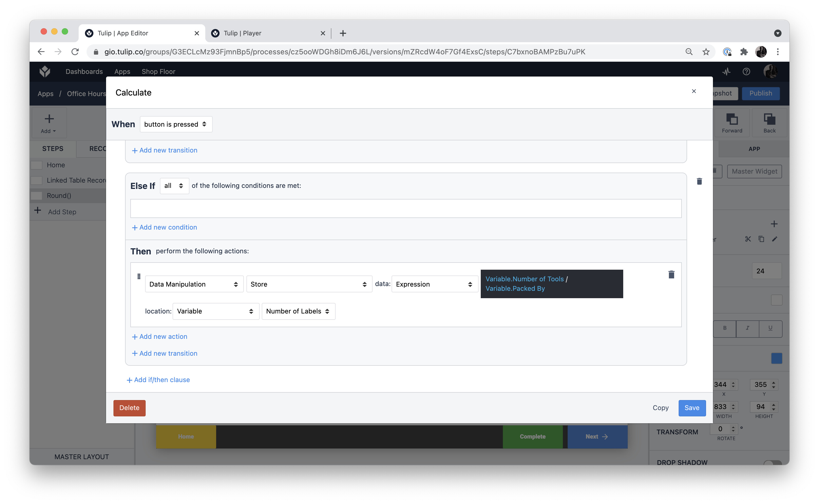Click the font size 24 field
This screenshot has width=819, height=504.
pos(767,271)
